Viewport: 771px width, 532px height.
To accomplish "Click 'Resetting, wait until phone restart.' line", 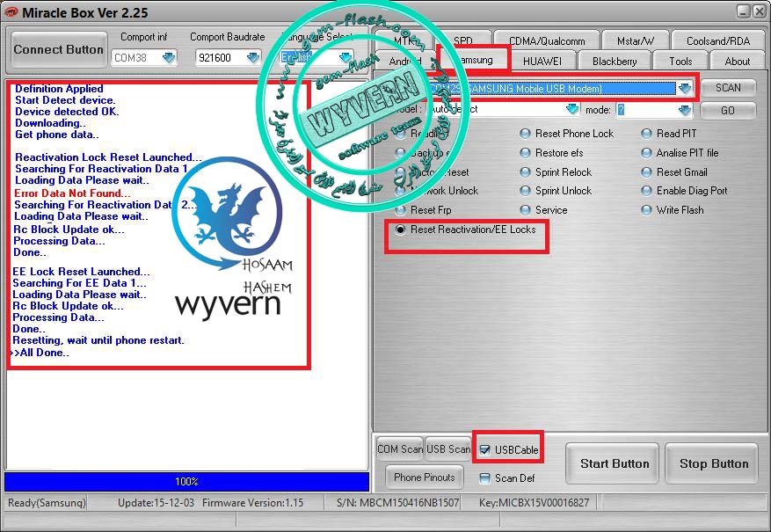I will click(98, 340).
